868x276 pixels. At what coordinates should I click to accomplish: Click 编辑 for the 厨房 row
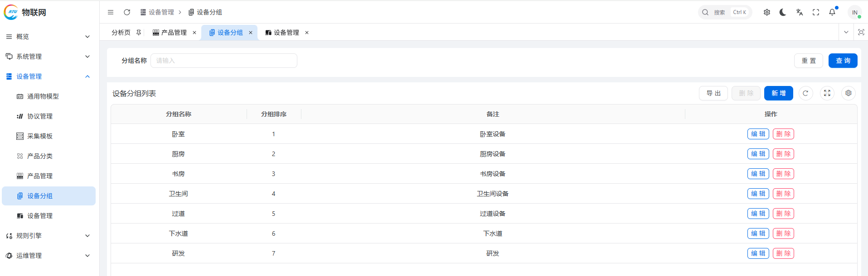click(x=758, y=154)
